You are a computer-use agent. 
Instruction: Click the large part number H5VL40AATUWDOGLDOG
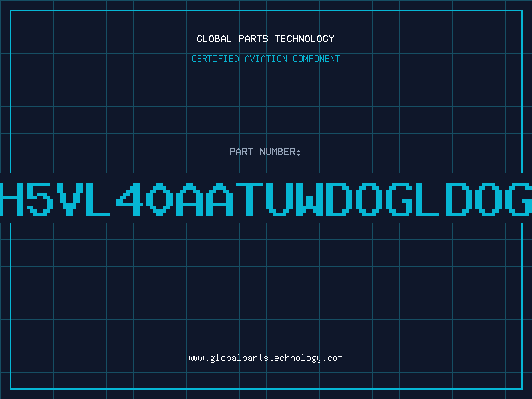[266, 199]
